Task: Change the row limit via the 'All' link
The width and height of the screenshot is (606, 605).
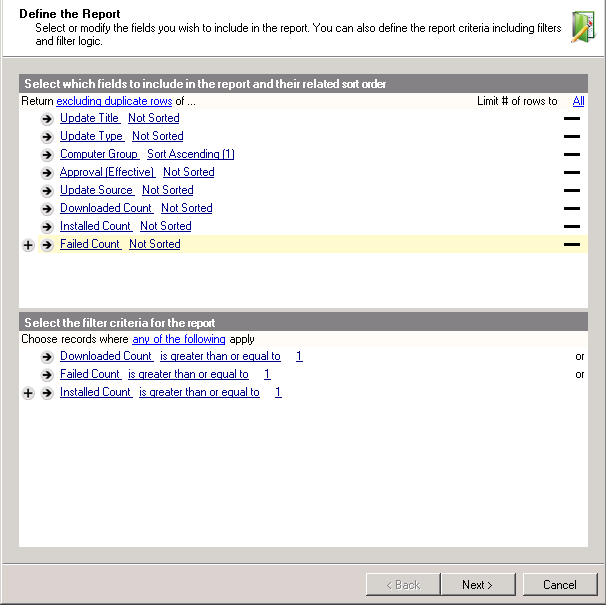Action: click(x=578, y=101)
